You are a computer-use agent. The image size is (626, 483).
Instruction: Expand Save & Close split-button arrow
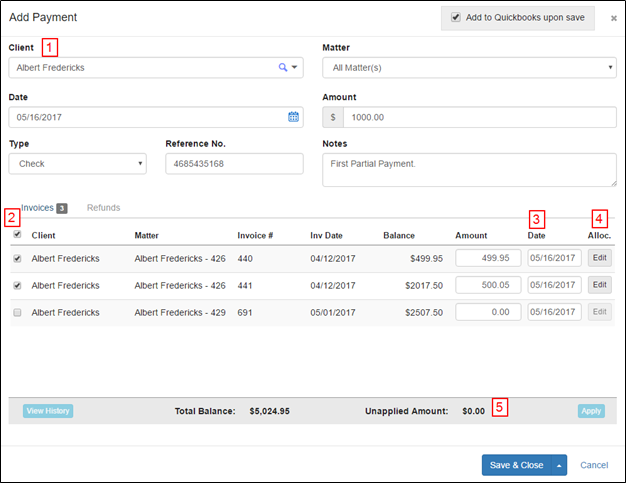tap(559, 465)
